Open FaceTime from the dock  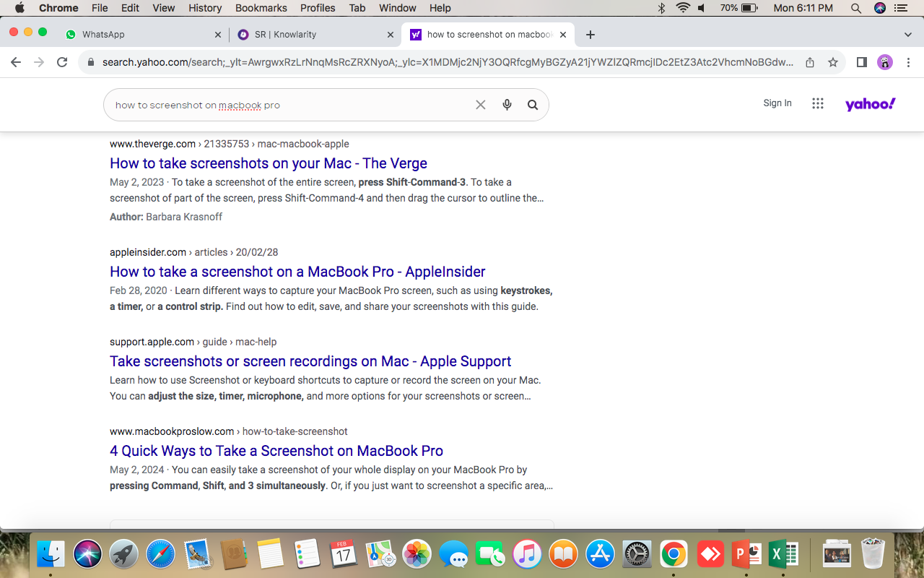490,554
